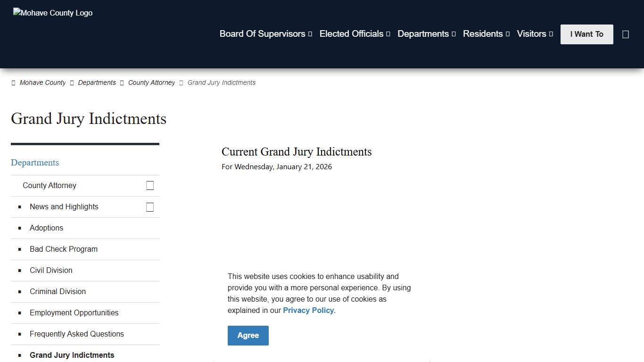Open the Privacy Policy link
This screenshot has width=644, height=362.
pos(308,310)
